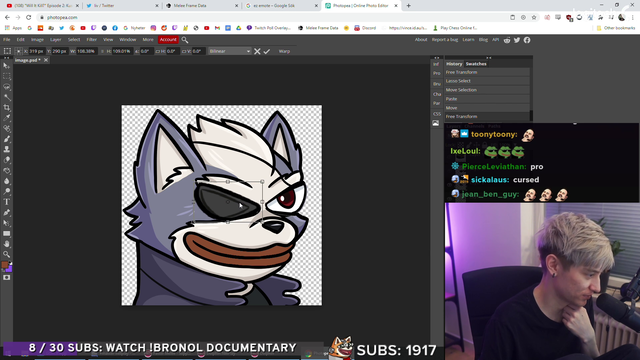This screenshot has height=360, width=640.
Task: Open Photopea's Twitter page icon
Action: pos(517,40)
